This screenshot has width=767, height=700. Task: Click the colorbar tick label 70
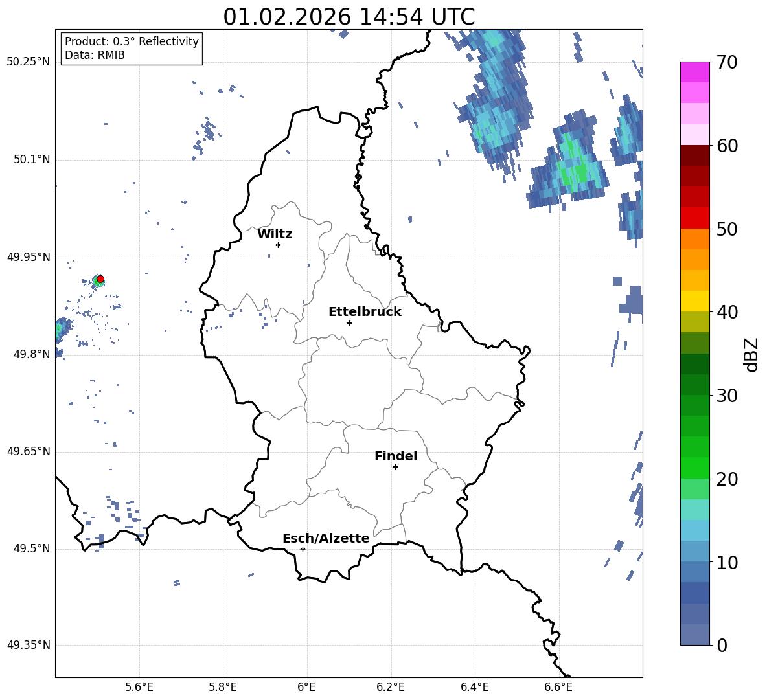pos(726,62)
